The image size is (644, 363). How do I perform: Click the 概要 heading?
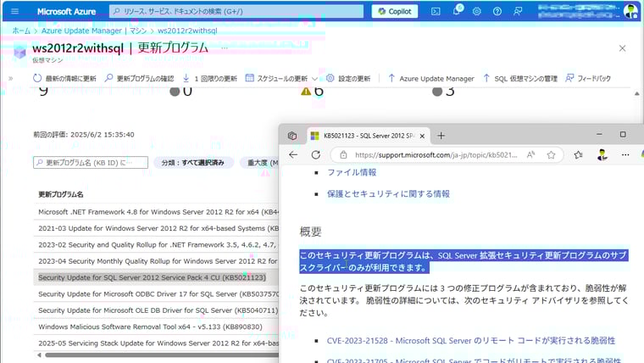(310, 232)
